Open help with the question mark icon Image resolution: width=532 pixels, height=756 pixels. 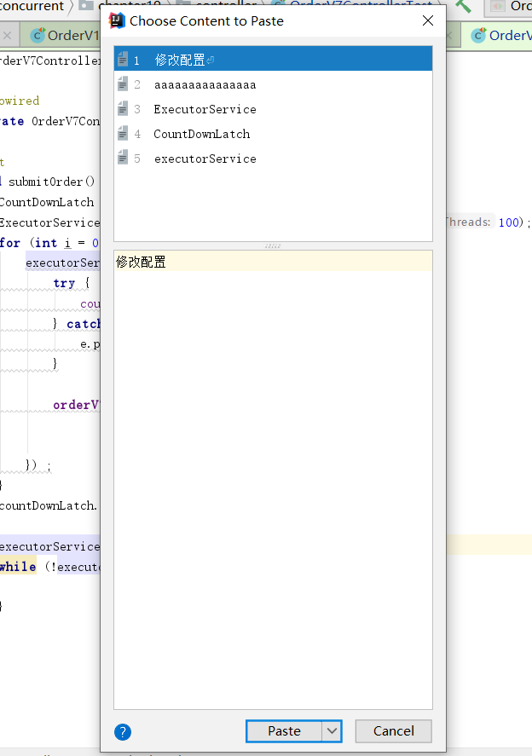tap(123, 732)
